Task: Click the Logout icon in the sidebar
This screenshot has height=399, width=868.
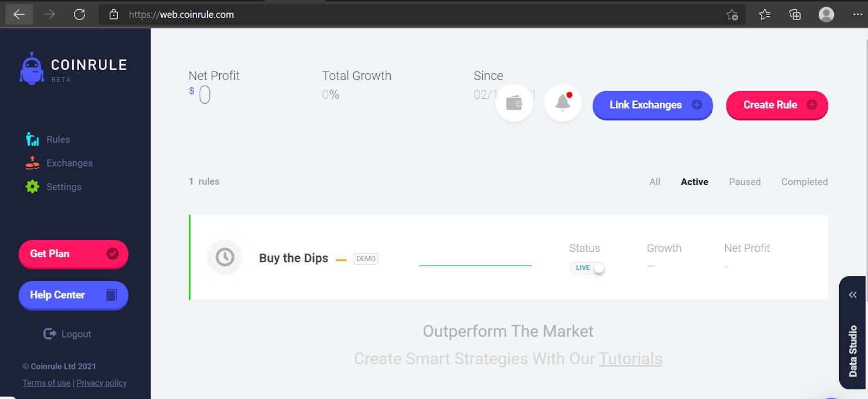Action: 49,333
